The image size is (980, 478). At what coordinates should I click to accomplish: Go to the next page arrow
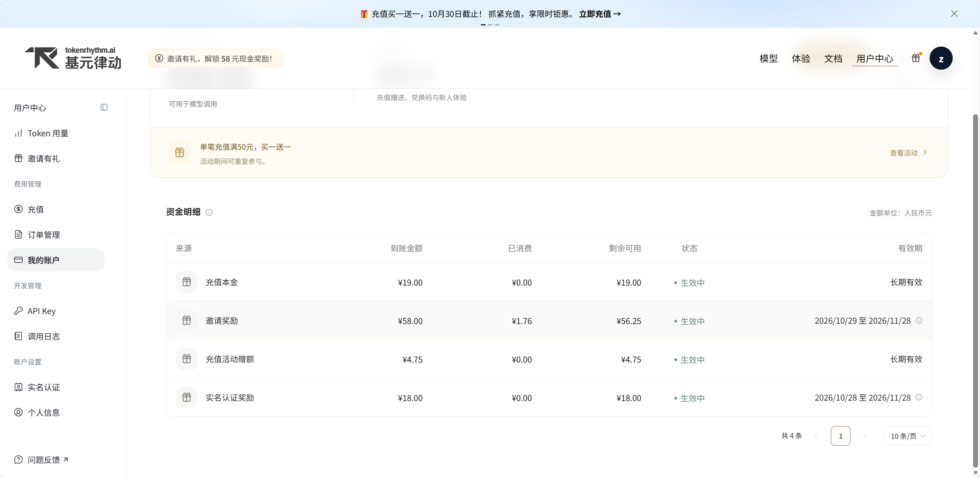(x=865, y=436)
